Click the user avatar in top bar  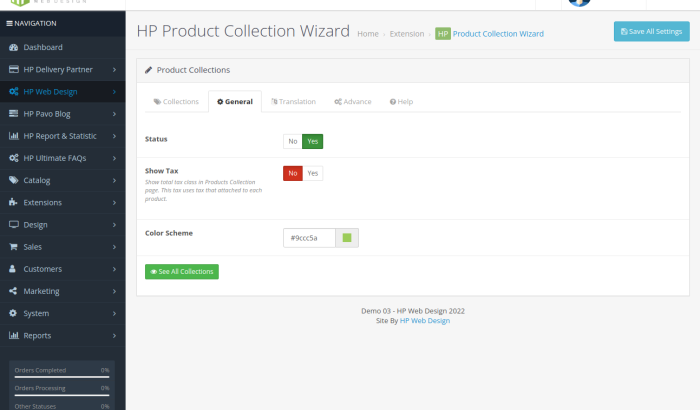point(579,2)
